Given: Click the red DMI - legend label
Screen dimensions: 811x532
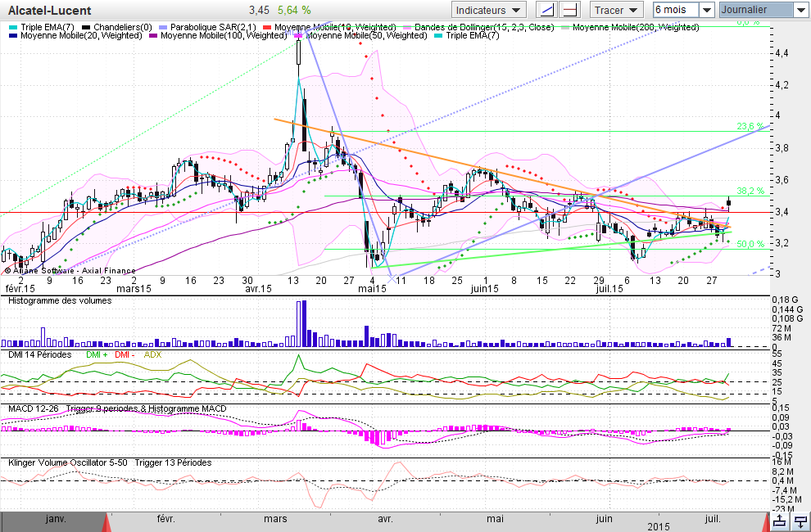Looking at the screenshot, I should pos(125,354).
